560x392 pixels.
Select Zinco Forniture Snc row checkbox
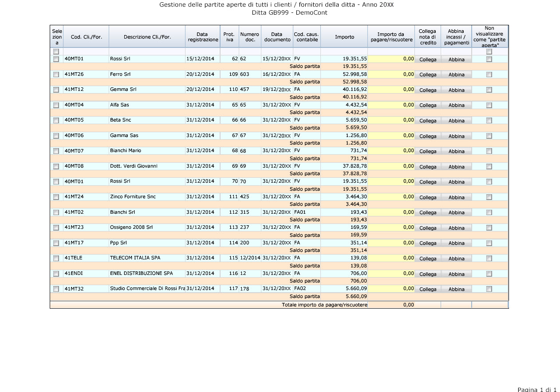(56, 197)
